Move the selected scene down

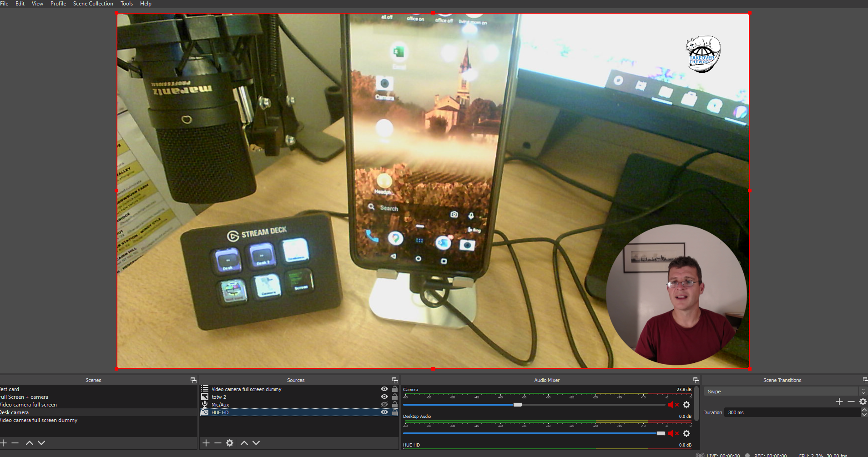(x=41, y=443)
